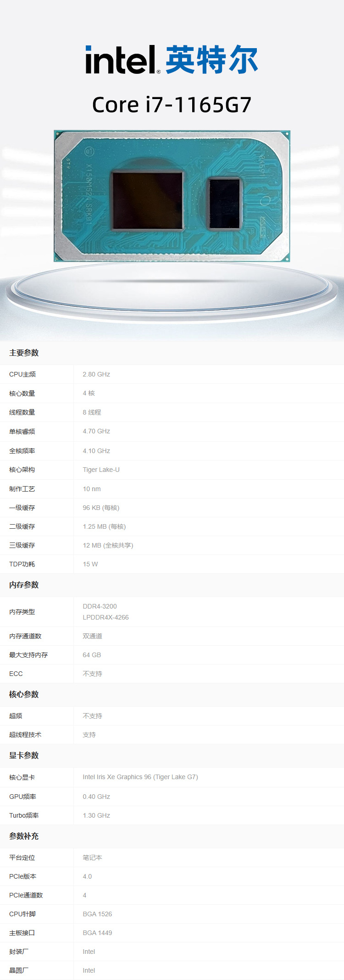Image resolution: width=344 pixels, height=980 pixels.
Task: Click the 三级缓存 value 12 MB (全核共享)
Action: click(108, 545)
